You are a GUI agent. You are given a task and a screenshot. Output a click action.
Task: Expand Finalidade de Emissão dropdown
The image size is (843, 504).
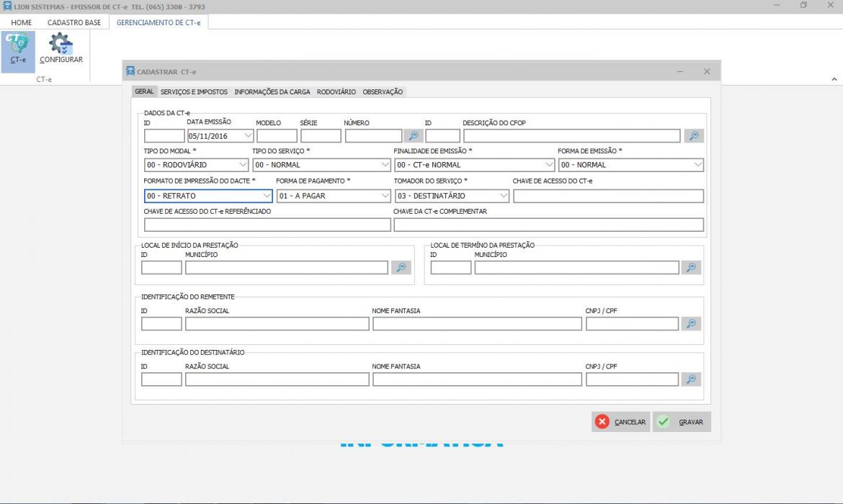point(549,165)
